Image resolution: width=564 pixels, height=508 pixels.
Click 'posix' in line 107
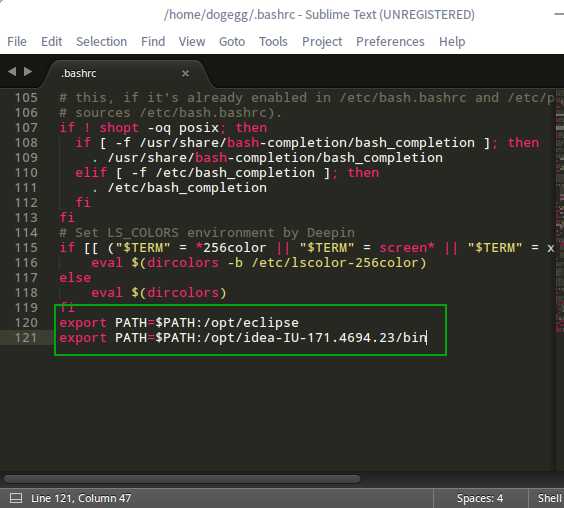199,128
